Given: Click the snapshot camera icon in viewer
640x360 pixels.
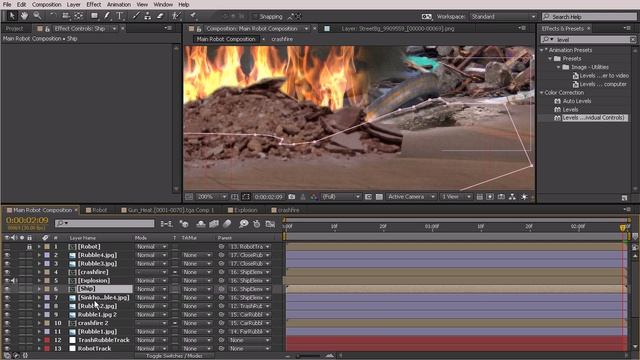Looking at the screenshot, I should click(291, 197).
